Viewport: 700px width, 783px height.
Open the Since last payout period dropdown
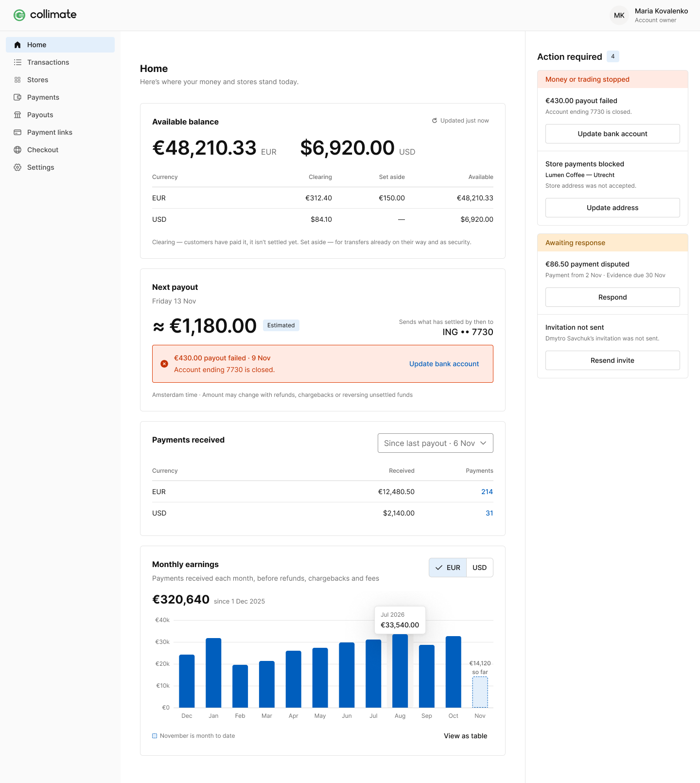(436, 443)
